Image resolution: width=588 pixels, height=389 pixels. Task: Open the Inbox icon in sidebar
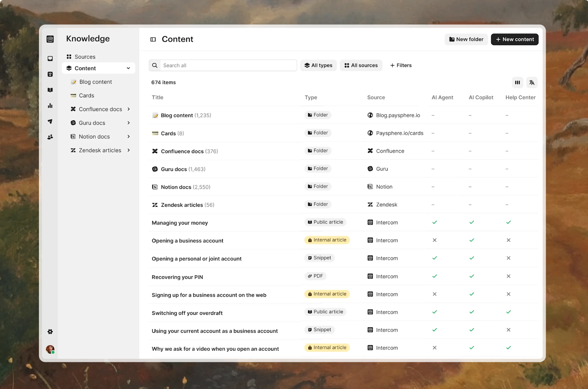tap(50, 59)
